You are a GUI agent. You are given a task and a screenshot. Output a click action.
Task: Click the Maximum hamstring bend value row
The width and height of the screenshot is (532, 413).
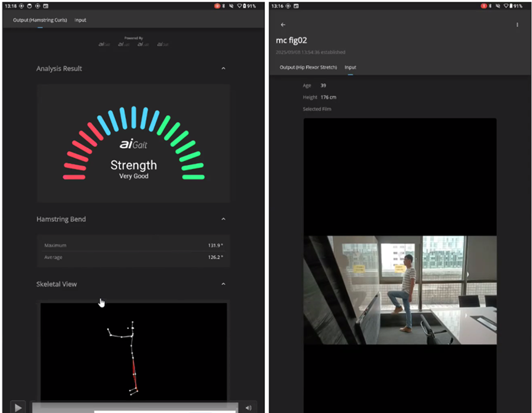tap(134, 246)
